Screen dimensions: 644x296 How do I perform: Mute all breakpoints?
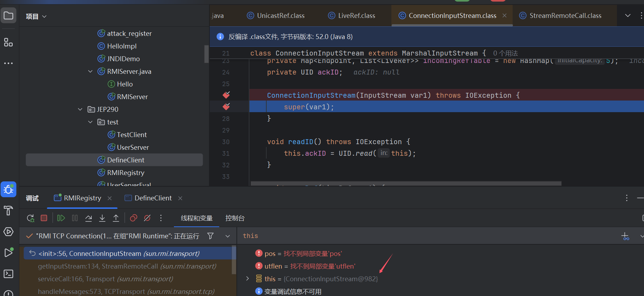[x=147, y=218]
